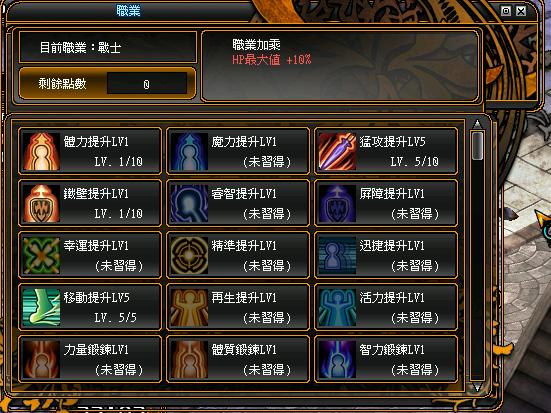The height and width of the screenshot is (413, 551).
Task: Click the 鐵壁提升LV1 shield icon
Action: [41, 204]
